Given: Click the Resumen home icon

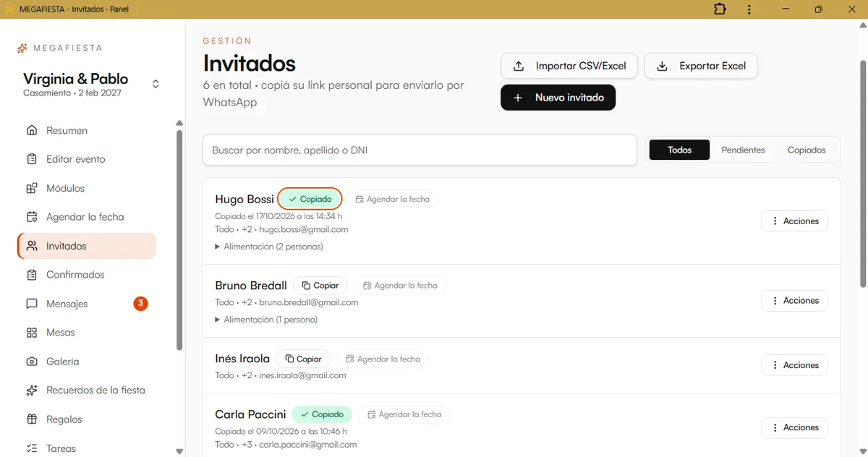Looking at the screenshot, I should pyautogui.click(x=32, y=130).
